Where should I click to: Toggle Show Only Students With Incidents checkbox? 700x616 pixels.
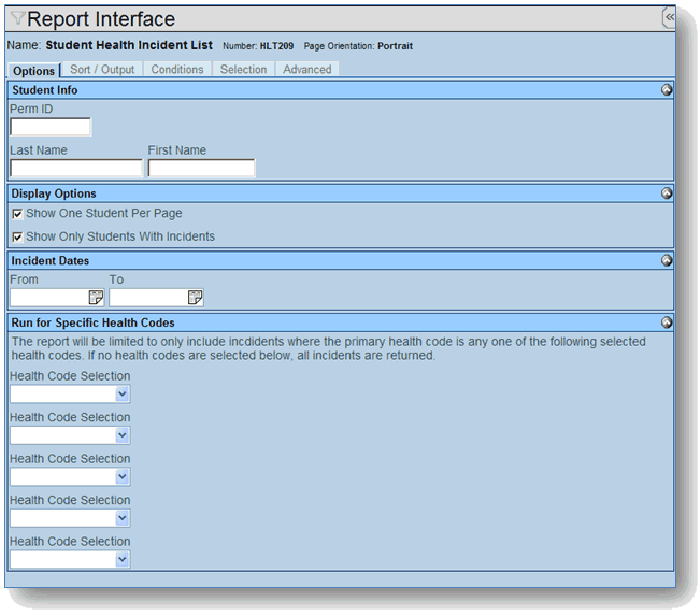tap(17, 237)
